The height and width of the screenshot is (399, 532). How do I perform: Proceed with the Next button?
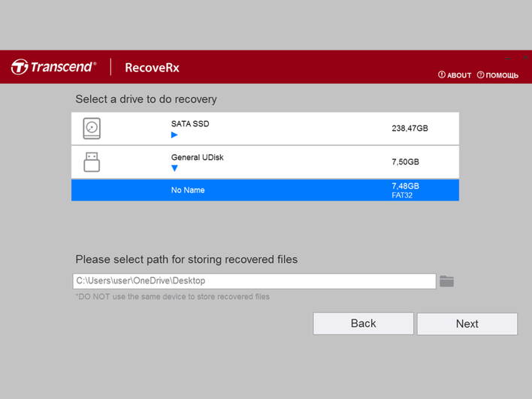coord(467,324)
